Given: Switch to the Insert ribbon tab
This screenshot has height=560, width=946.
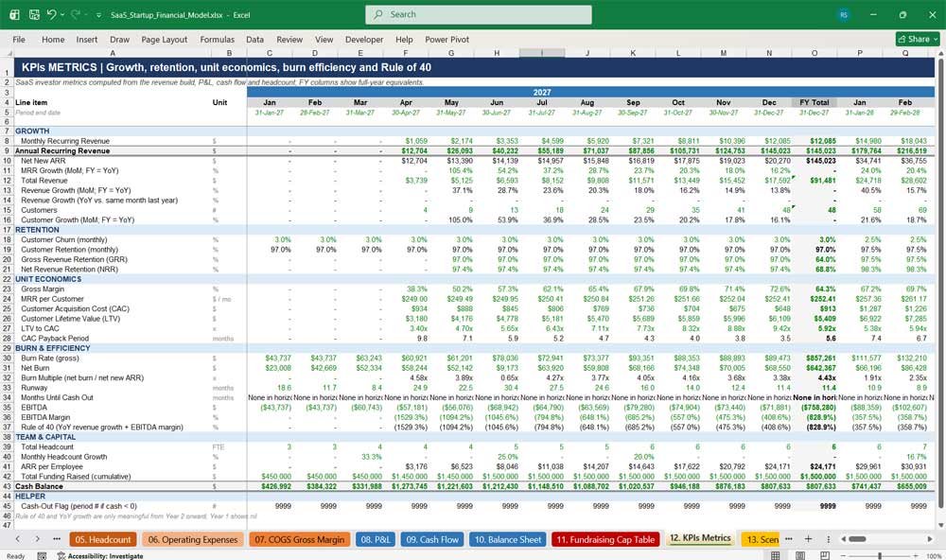Looking at the screenshot, I should tap(87, 39).
